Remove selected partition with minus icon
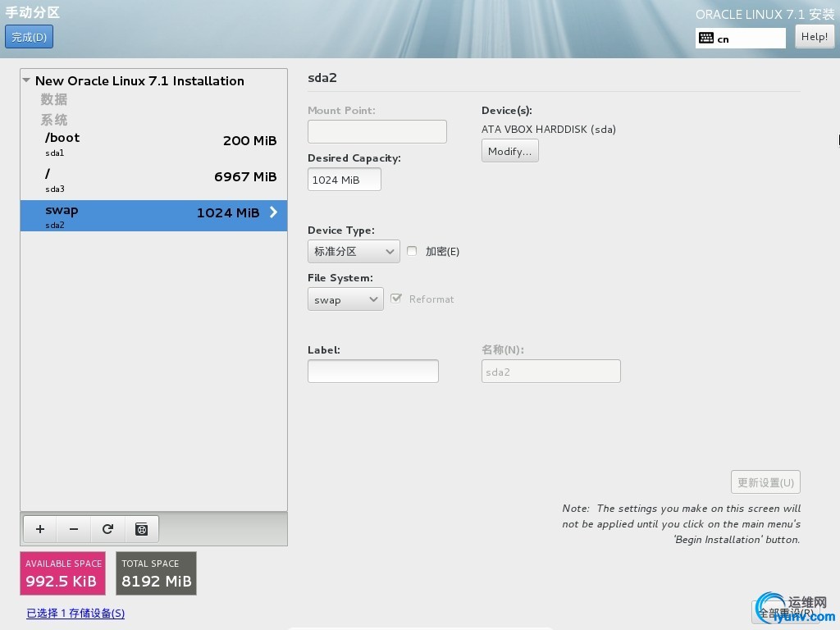The image size is (840, 630). [74, 529]
